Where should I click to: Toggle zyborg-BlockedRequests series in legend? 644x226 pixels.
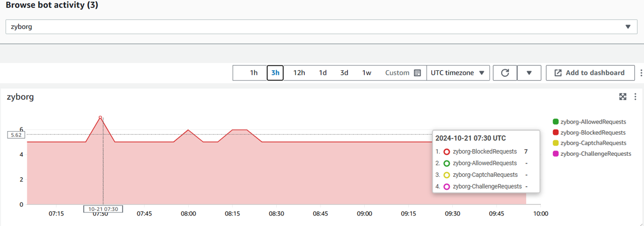pos(593,133)
